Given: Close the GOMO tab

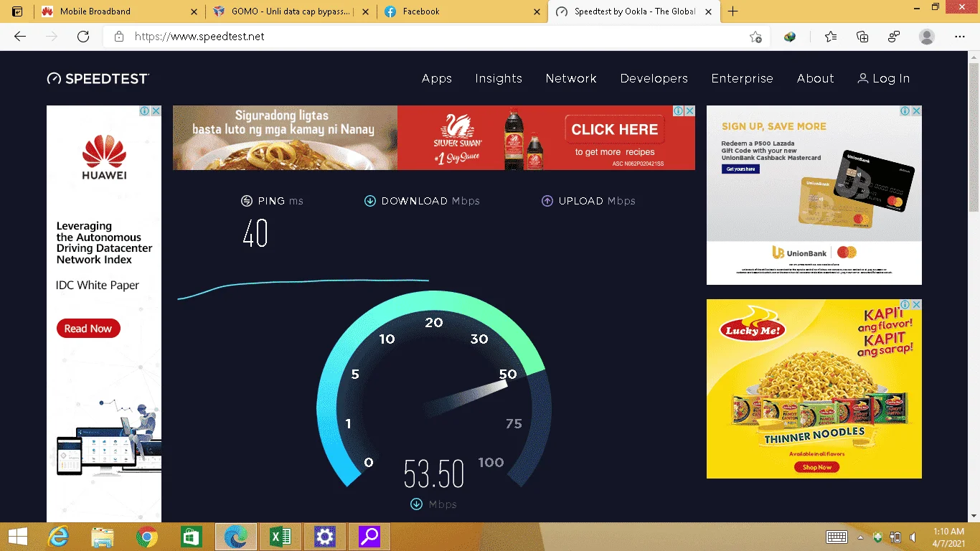Looking at the screenshot, I should 365,11.
